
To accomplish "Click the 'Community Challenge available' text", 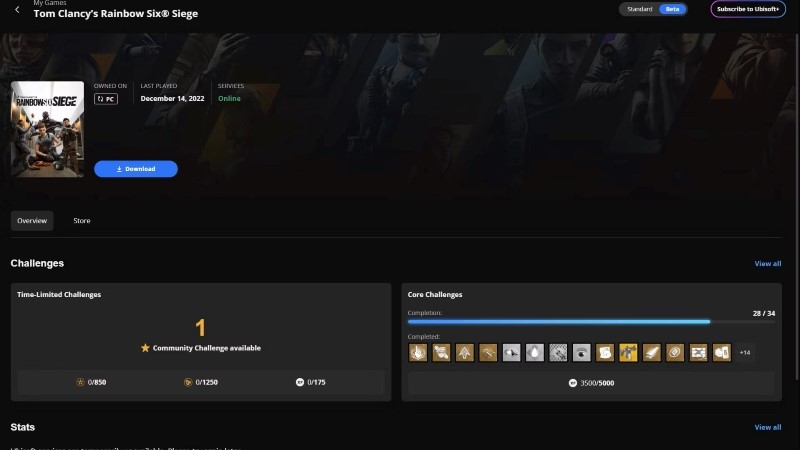I will pos(207,348).
